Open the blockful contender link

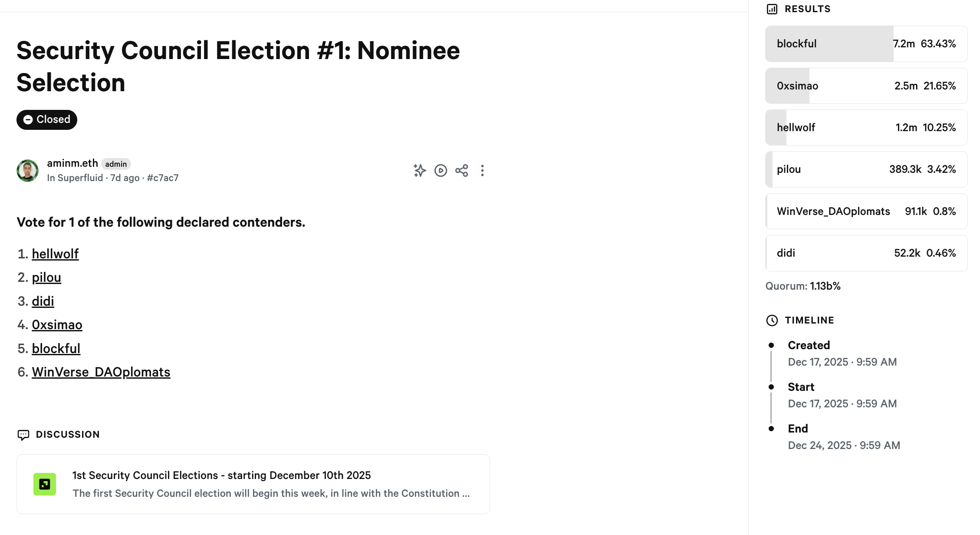pos(56,348)
